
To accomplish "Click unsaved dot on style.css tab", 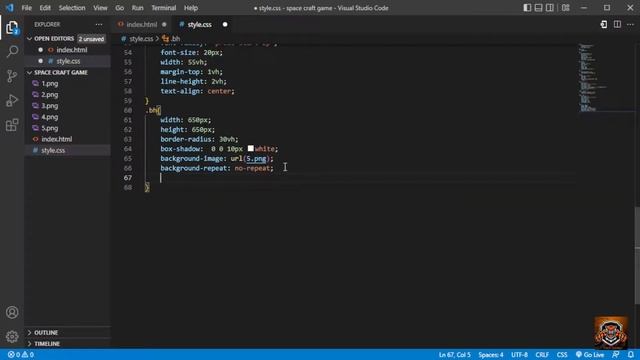I will 225,24.
